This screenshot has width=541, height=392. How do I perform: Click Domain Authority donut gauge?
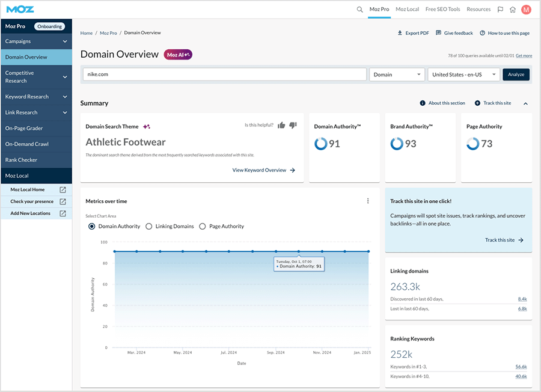(320, 144)
